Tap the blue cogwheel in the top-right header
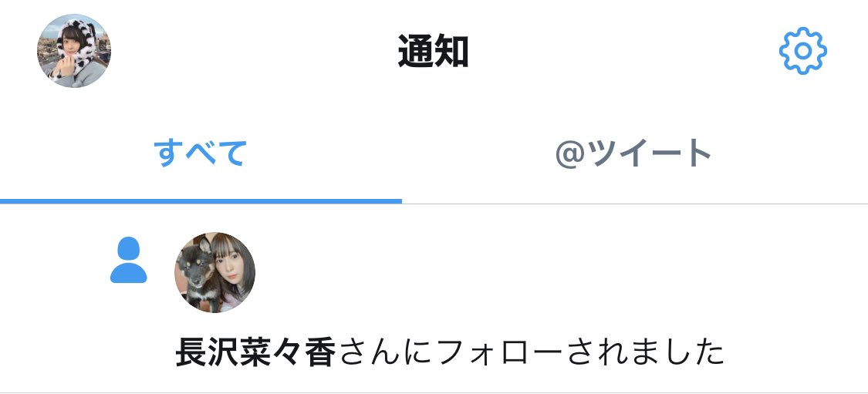The height and width of the screenshot is (394, 868). pos(802,51)
